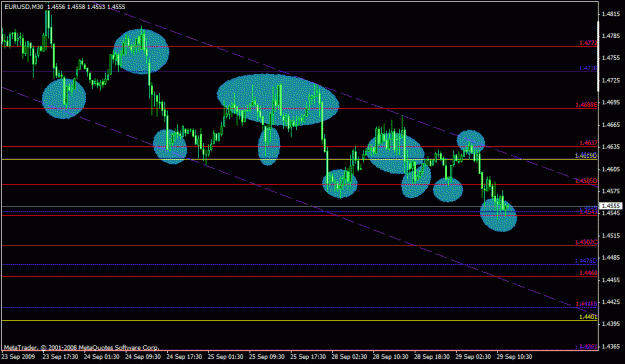Click the 24 Sep 01:30 time label
The image size is (625, 364).
102,356
